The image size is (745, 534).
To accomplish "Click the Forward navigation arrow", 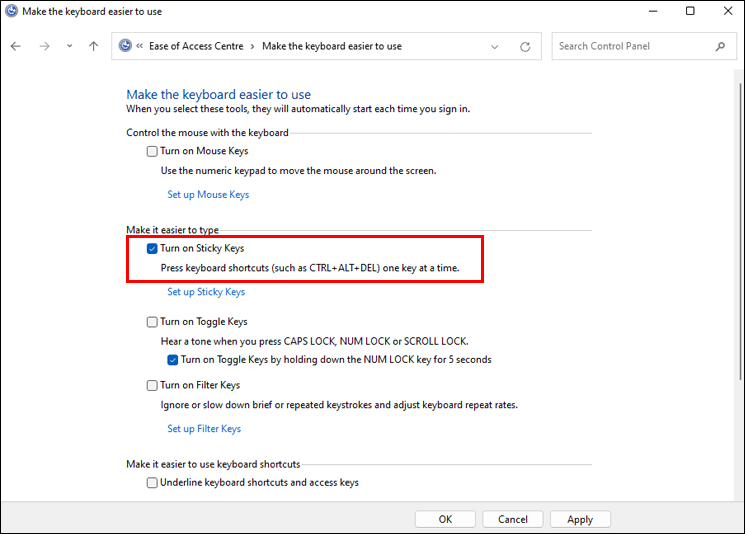I will pyautogui.click(x=44, y=46).
